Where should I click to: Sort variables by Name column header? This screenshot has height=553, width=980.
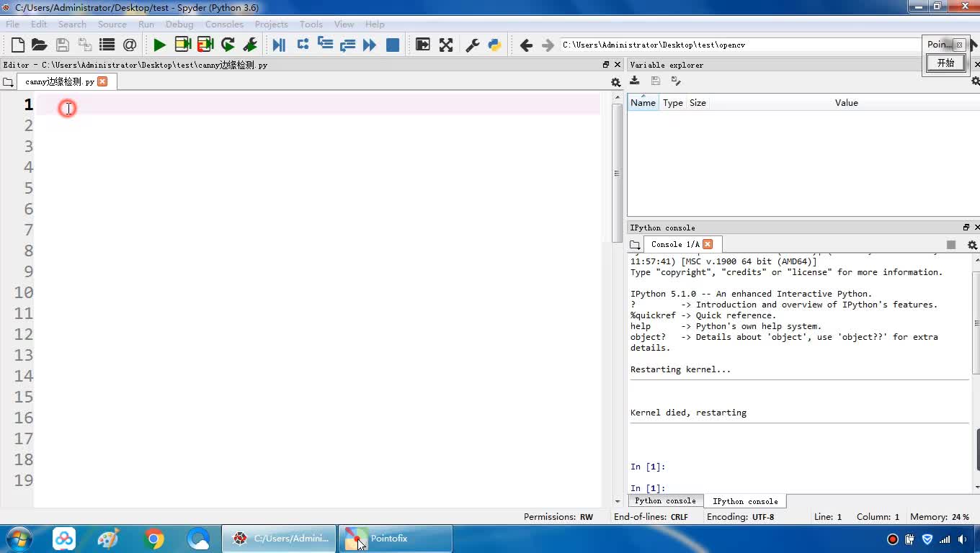(643, 103)
